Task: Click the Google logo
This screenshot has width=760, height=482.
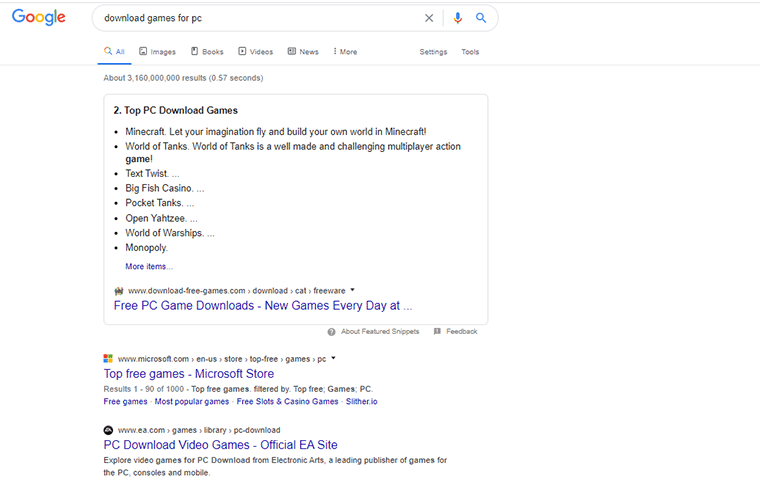Action: (x=38, y=17)
